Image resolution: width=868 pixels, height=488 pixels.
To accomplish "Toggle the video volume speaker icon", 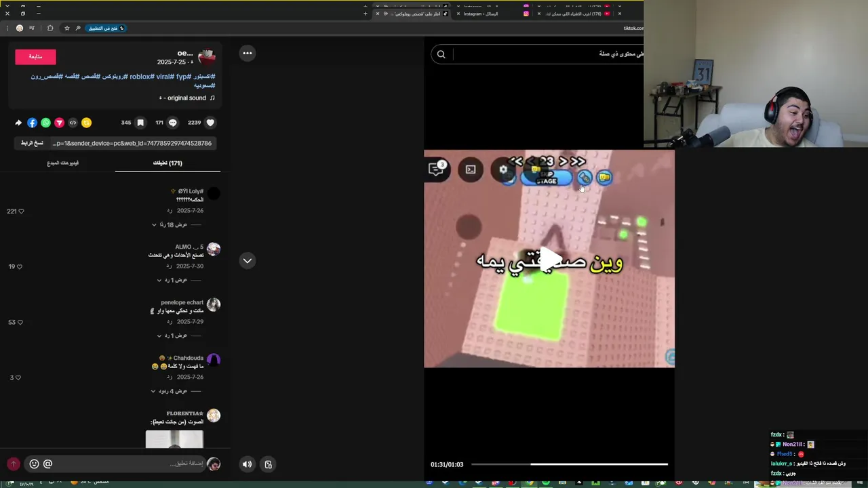I will tap(247, 464).
